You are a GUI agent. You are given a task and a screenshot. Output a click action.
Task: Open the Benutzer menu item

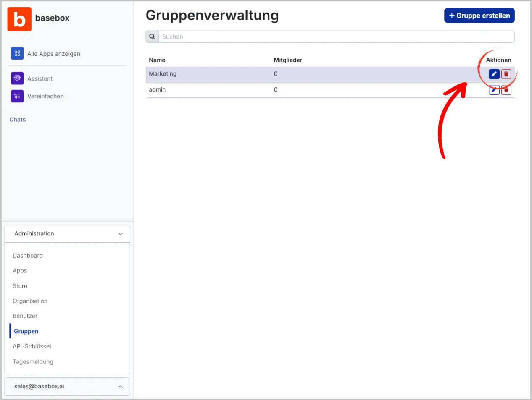click(x=25, y=316)
